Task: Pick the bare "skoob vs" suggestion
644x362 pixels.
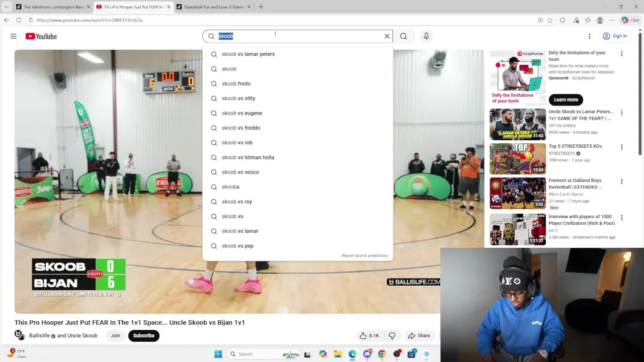Action: point(298,216)
